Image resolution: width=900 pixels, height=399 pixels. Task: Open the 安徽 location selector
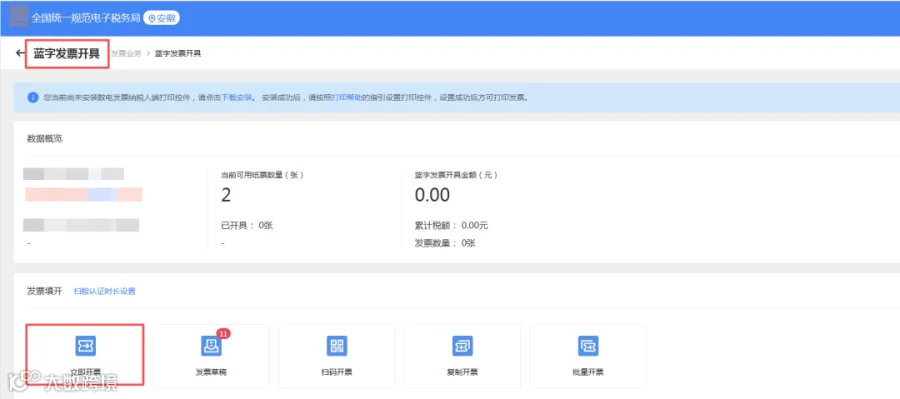coord(161,18)
